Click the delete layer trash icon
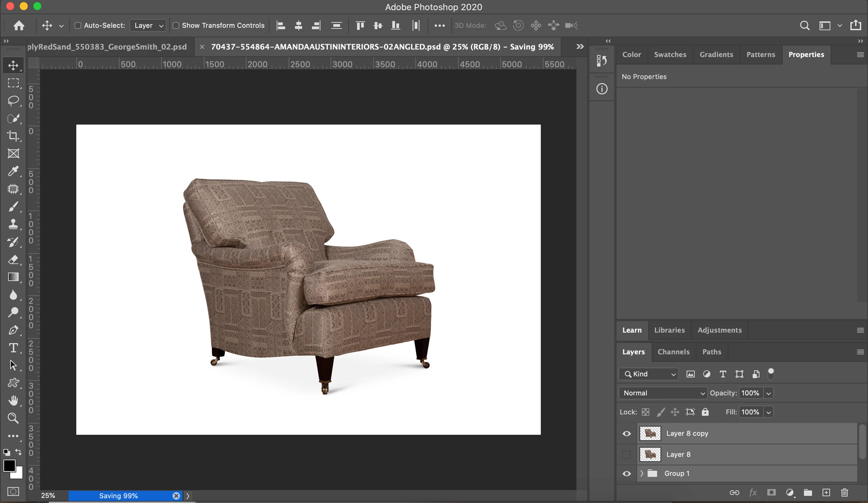This screenshot has height=503, width=868. (844, 492)
